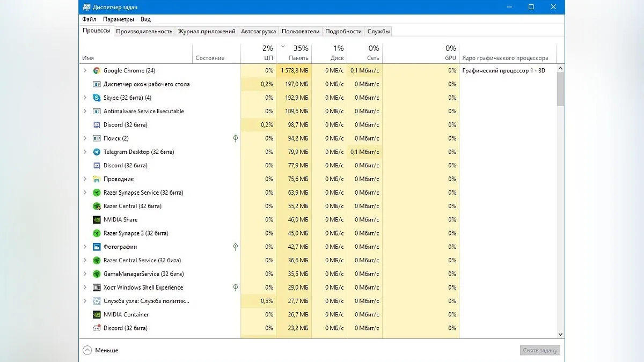Expand the Razer Synapse Service group
This screenshot has height=362, width=644.
[x=85, y=193]
